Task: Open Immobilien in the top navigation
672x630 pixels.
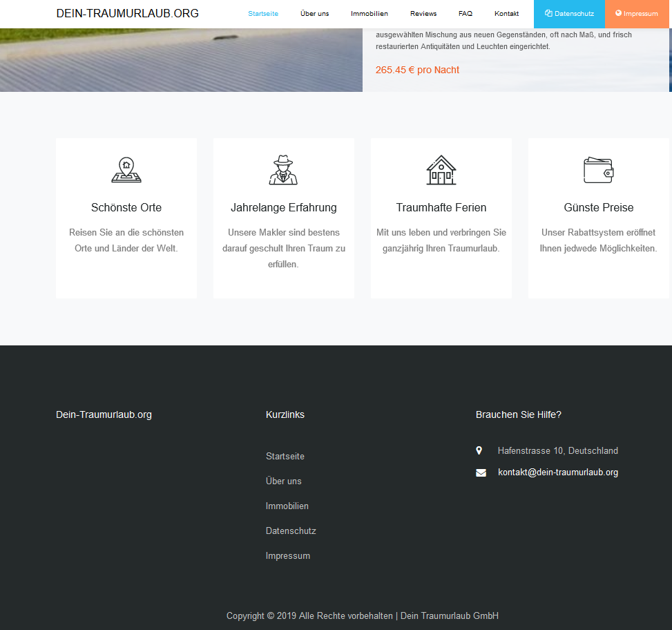Action: (369, 14)
